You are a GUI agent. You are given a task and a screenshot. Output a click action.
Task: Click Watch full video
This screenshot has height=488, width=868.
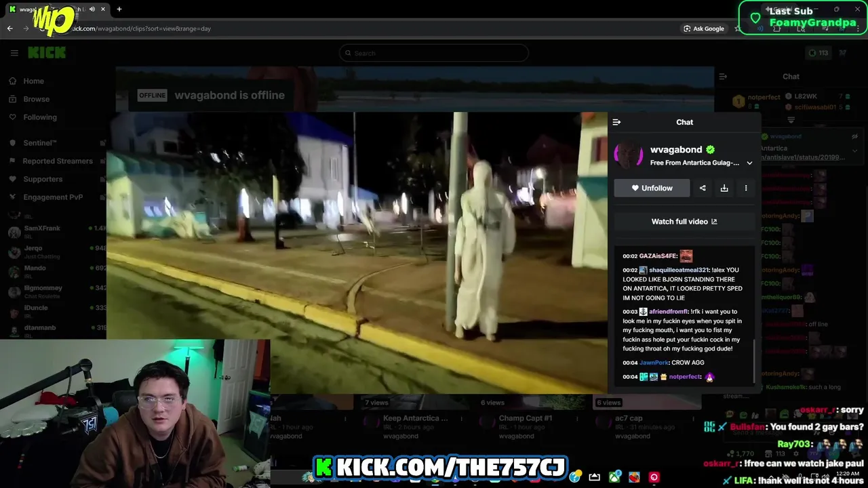[x=684, y=222]
